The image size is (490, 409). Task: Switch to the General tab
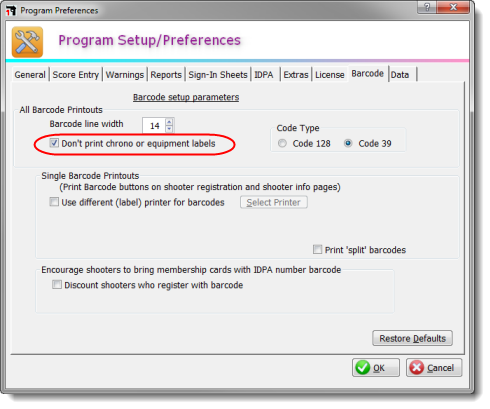(30, 75)
